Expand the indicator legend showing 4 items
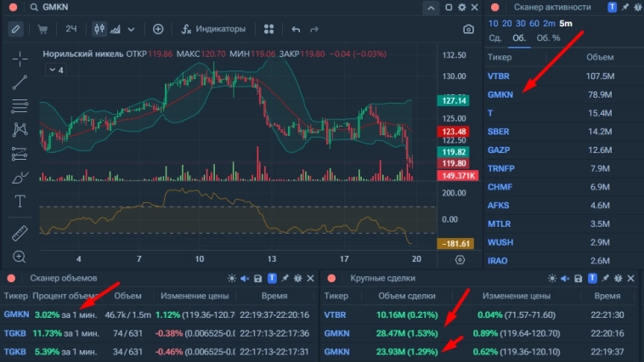This screenshot has height=362, width=644. [x=54, y=70]
